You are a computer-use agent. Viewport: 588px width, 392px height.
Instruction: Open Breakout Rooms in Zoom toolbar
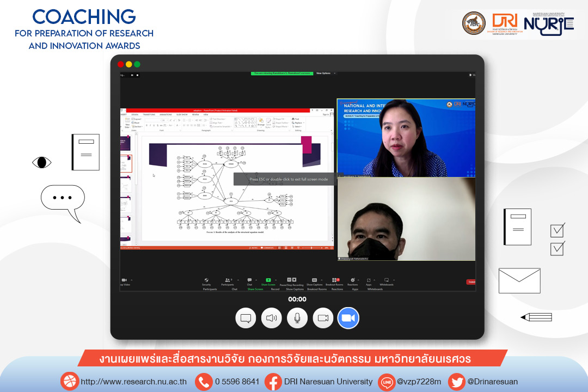(x=334, y=281)
